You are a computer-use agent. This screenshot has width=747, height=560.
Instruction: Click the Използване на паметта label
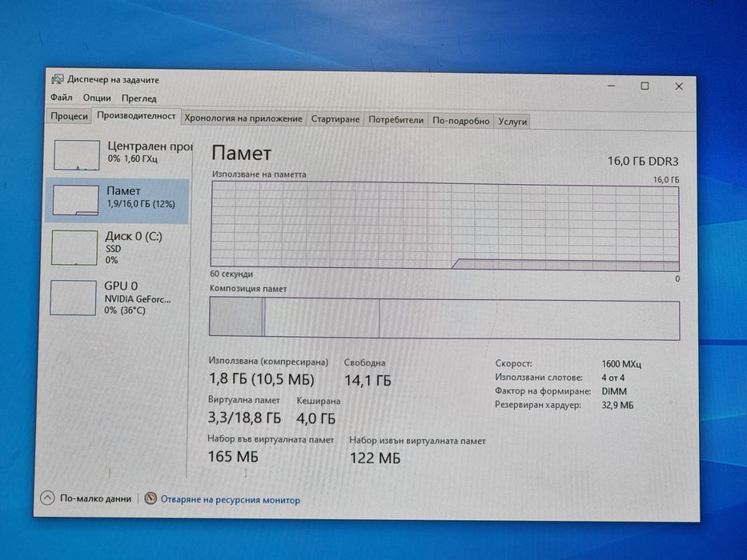[259, 174]
